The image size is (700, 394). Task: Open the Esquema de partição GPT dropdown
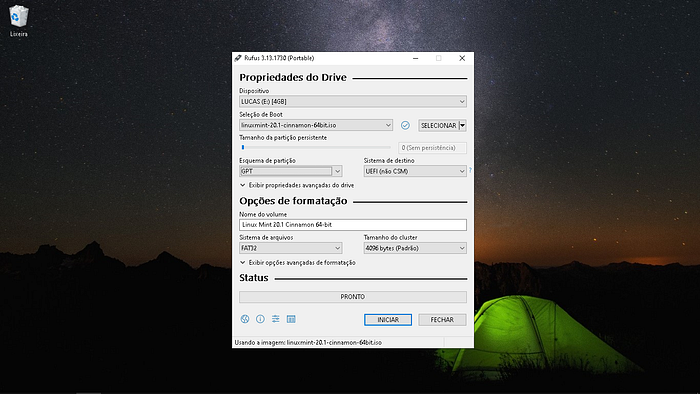click(291, 171)
